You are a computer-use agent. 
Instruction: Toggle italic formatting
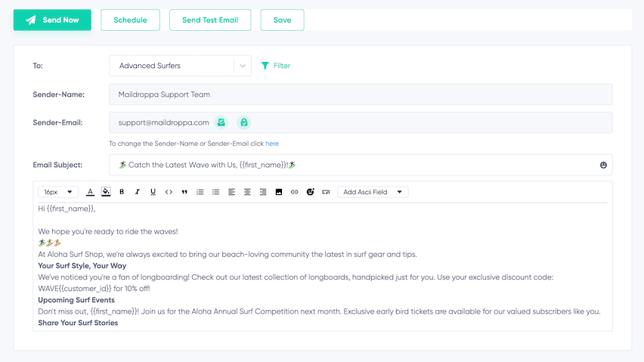137,192
